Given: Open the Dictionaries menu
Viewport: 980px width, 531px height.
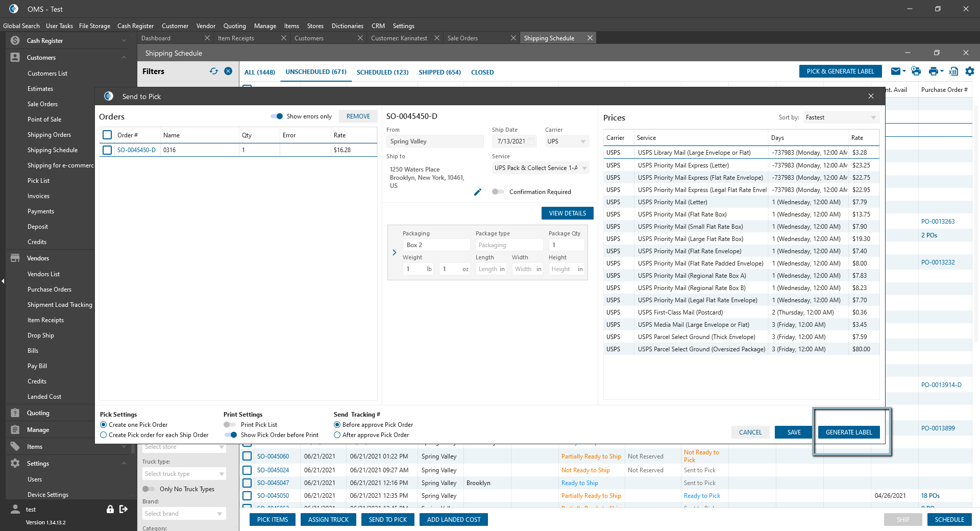Looking at the screenshot, I should tap(347, 26).
